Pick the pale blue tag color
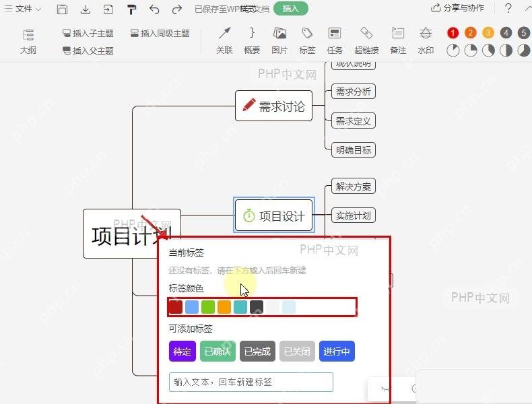 [x=289, y=307]
